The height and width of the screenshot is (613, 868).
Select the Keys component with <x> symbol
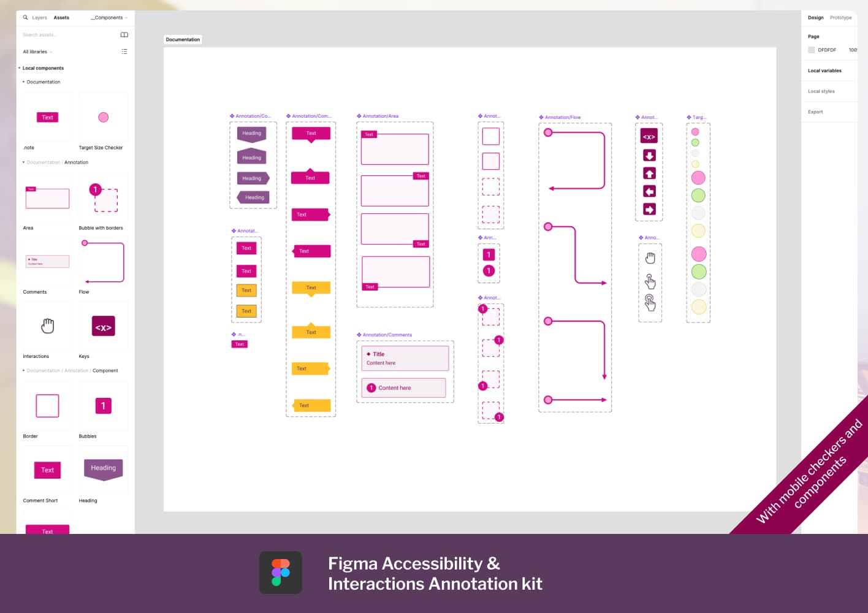click(103, 326)
